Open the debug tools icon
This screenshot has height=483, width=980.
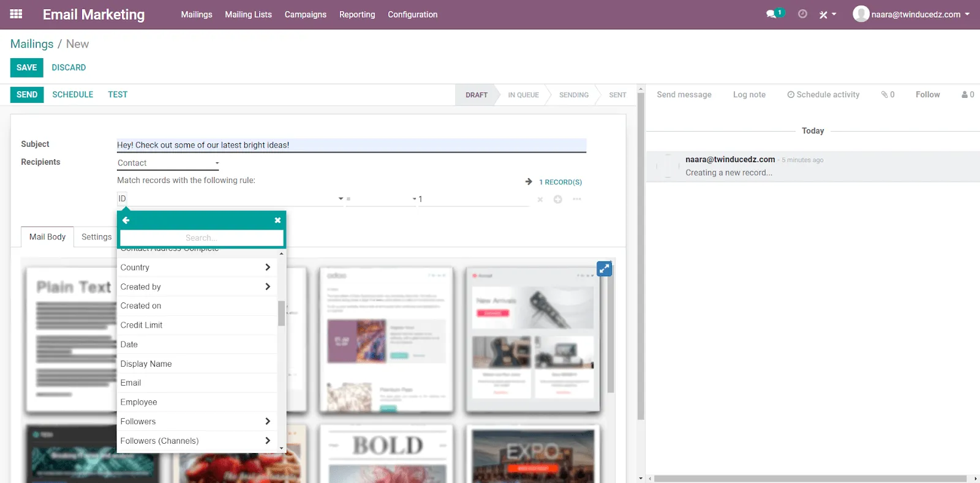point(824,15)
